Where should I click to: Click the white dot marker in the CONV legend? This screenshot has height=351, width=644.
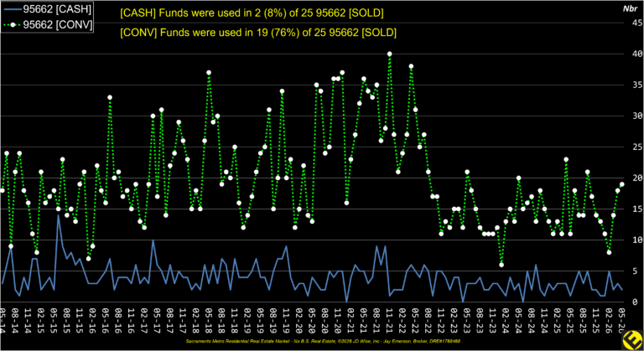(13, 25)
